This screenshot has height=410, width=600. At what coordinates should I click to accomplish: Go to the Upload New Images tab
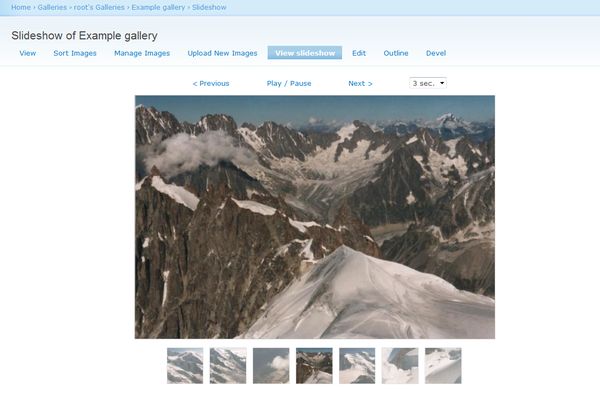(x=222, y=53)
